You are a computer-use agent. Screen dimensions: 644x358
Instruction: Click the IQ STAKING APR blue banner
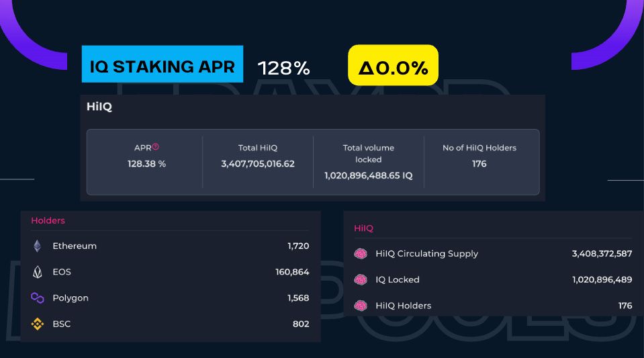coord(162,64)
